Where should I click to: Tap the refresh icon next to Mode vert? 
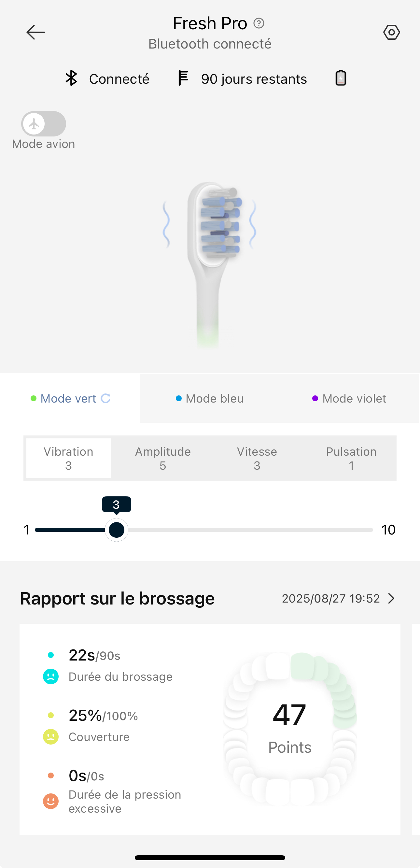coord(105,398)
